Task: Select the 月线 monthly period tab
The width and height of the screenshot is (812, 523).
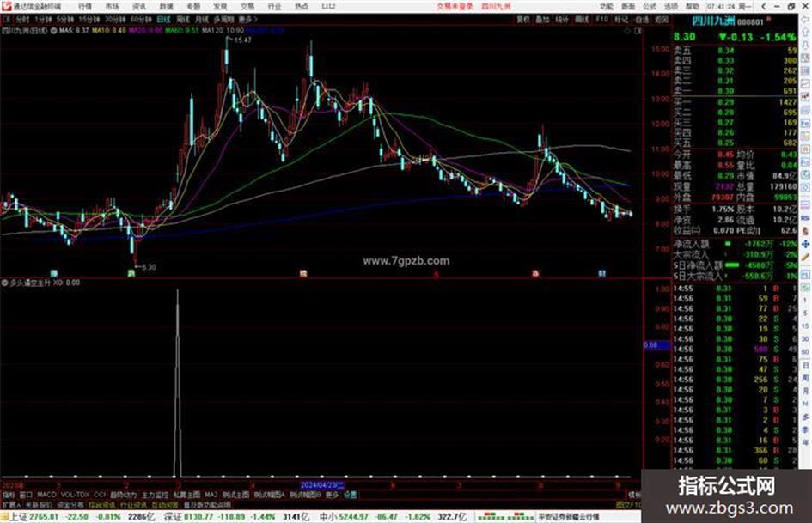Action: 201,19
